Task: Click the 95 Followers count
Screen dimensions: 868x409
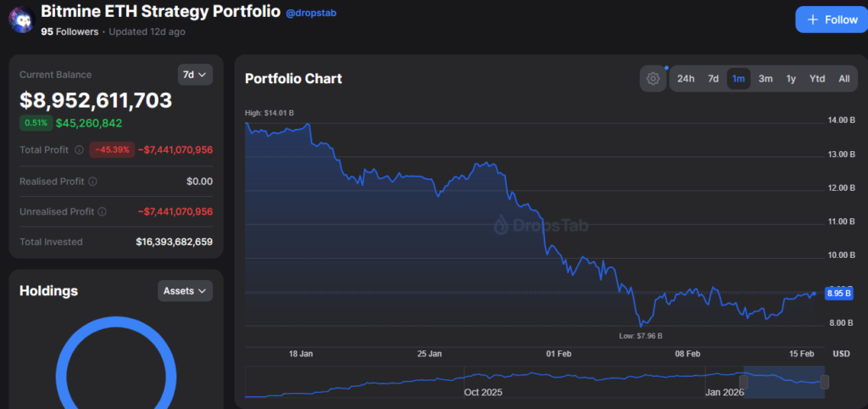Action: [x=70, y=32]
